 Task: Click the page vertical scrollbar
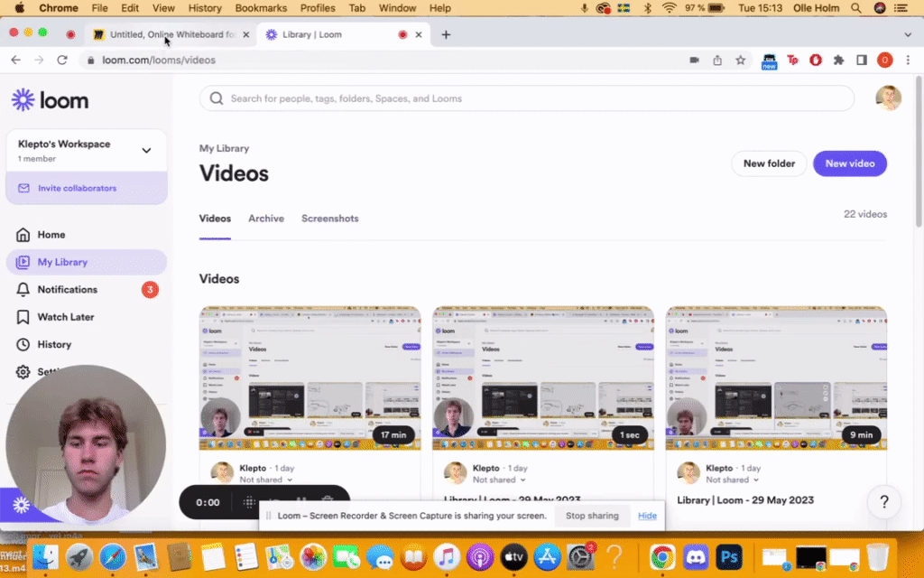point(919,152)
